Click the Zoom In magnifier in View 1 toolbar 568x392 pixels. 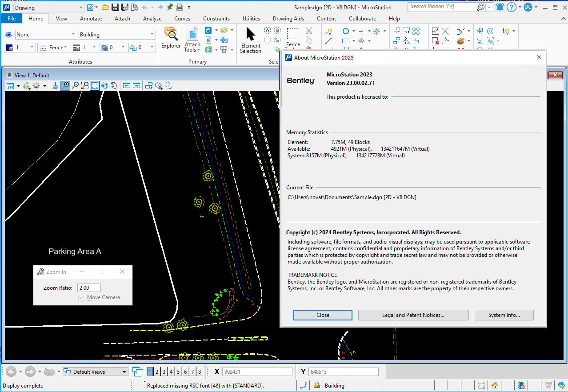point(66,86)
